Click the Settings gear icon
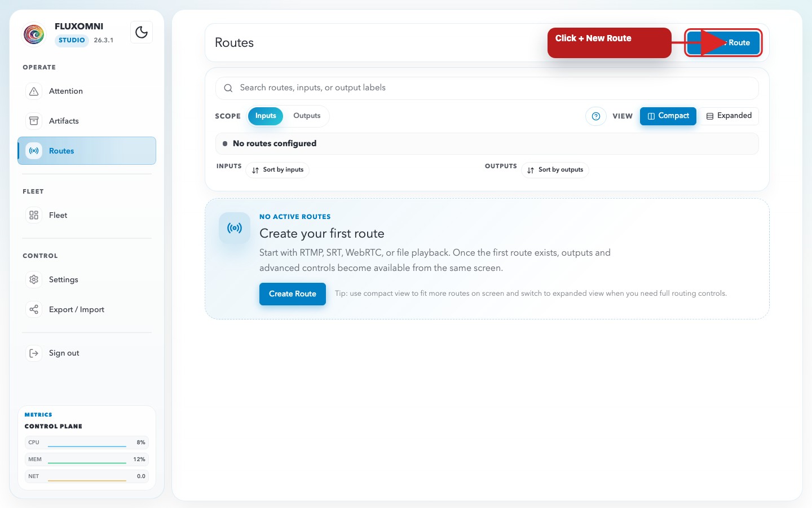 (34, 279)
